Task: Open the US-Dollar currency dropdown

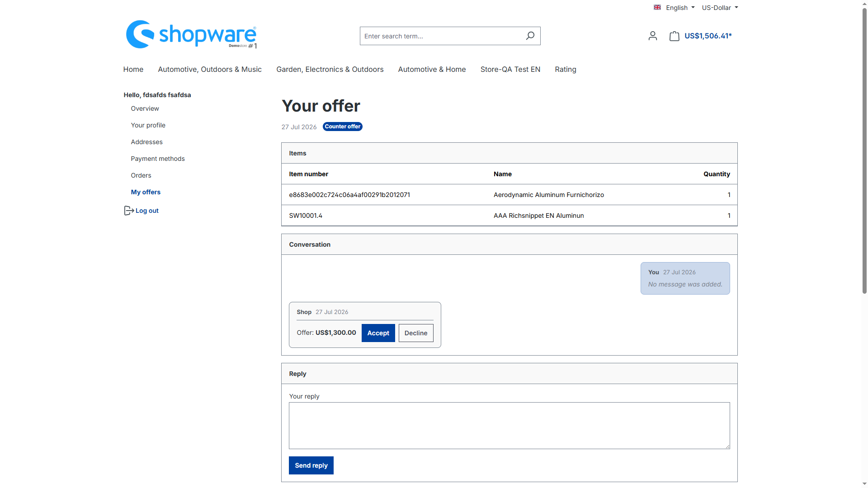Action: [x=720, y=8]
